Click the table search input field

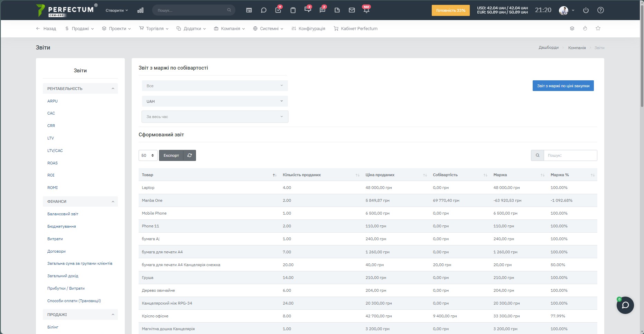click(x=570, y=155)
